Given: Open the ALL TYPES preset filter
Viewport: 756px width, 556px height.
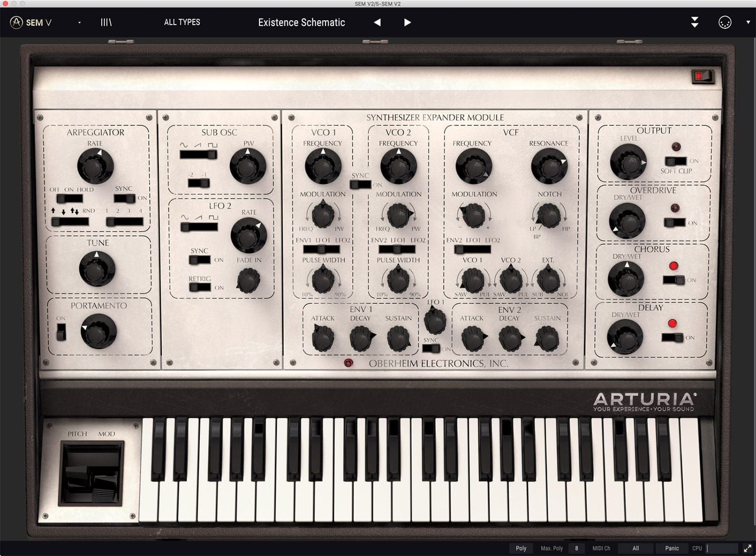Looking at the screenshot, I should click(182, 22).
